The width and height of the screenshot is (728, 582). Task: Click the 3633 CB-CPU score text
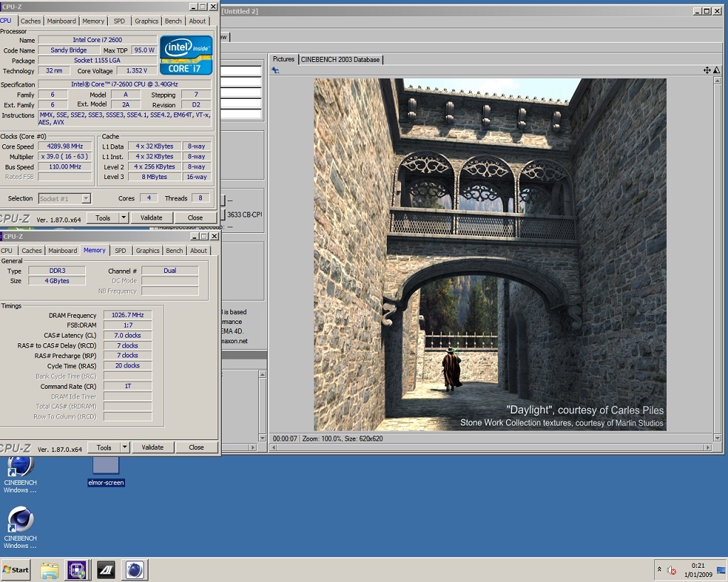pos(245,215)
